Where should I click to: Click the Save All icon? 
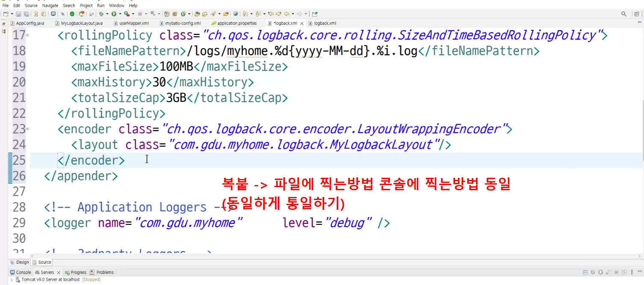pos(27,14)
